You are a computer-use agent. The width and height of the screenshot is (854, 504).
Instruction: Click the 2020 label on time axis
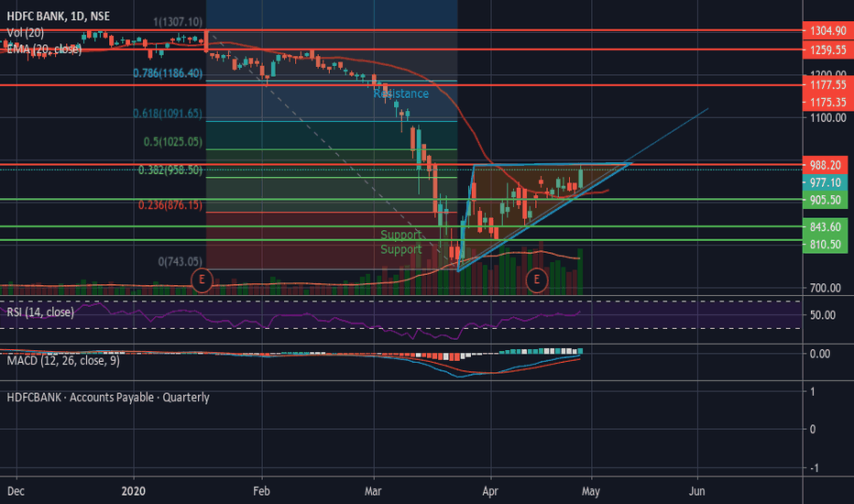coord(134,491)
